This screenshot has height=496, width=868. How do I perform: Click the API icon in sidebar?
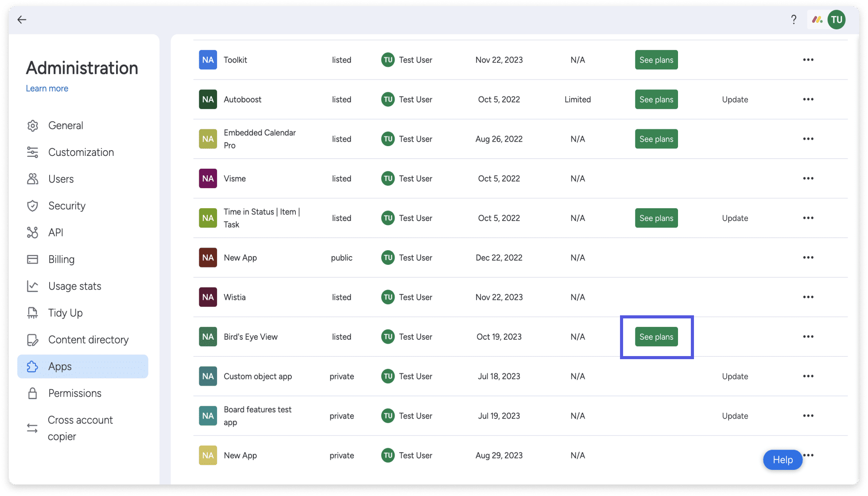(32, 232)
